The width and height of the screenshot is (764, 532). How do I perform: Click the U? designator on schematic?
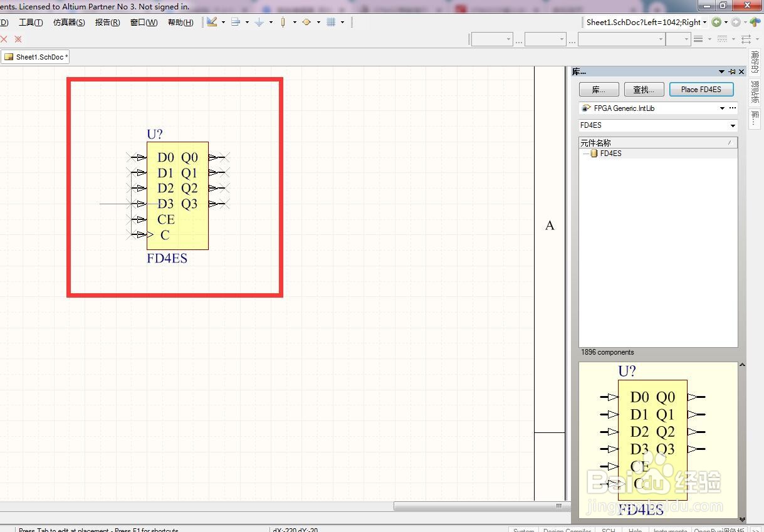click(x=155, y=134)
